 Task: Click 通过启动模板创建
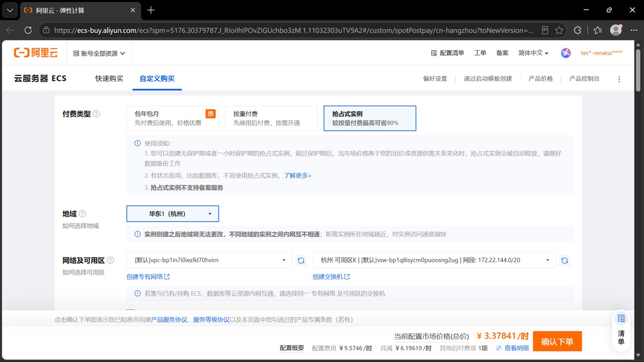coord(488,78)
